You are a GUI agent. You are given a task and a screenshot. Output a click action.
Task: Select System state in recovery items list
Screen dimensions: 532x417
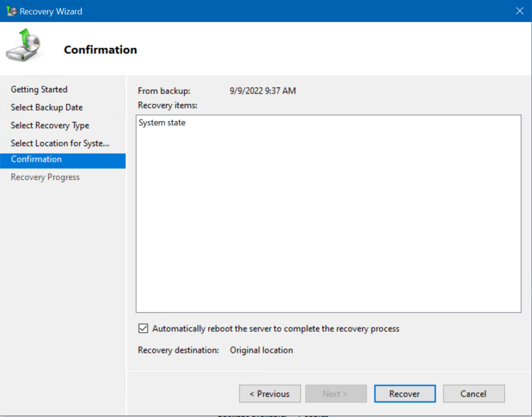(162, 123)
